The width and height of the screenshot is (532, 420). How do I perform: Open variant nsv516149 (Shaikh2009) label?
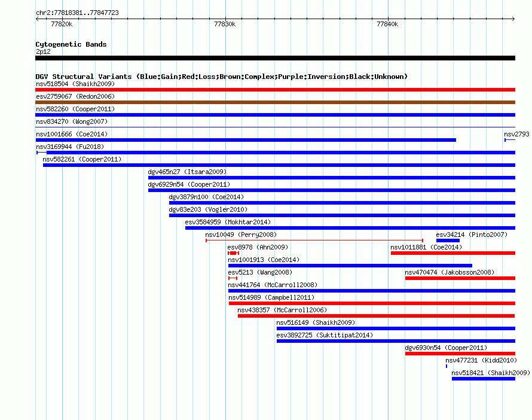(316, 322)
